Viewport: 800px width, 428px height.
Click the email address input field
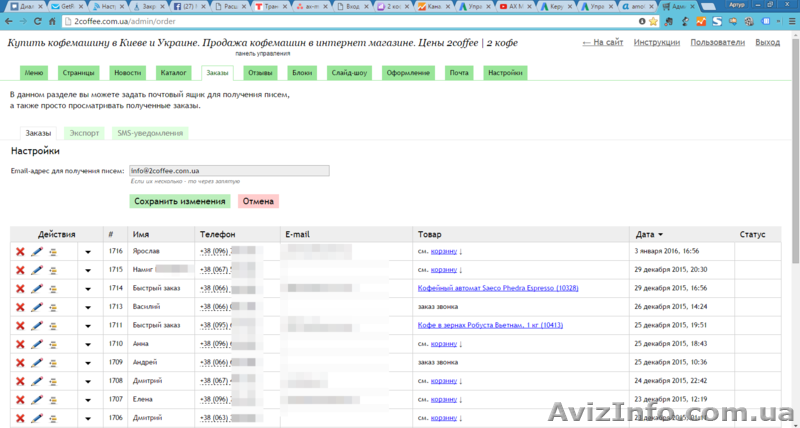[x=229, y=170]
